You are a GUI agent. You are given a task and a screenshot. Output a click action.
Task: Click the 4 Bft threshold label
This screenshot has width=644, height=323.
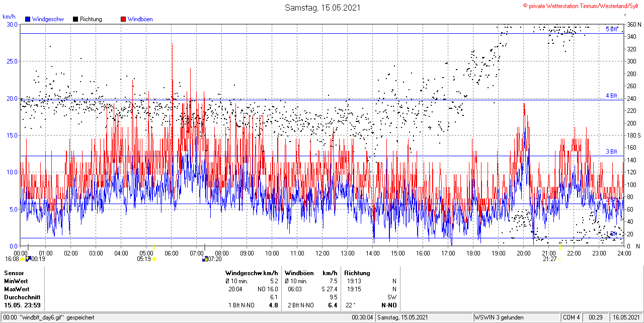[611, 95]
